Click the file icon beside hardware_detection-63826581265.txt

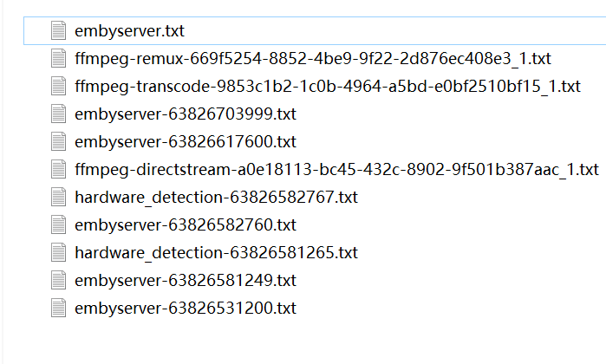(59, 253)
